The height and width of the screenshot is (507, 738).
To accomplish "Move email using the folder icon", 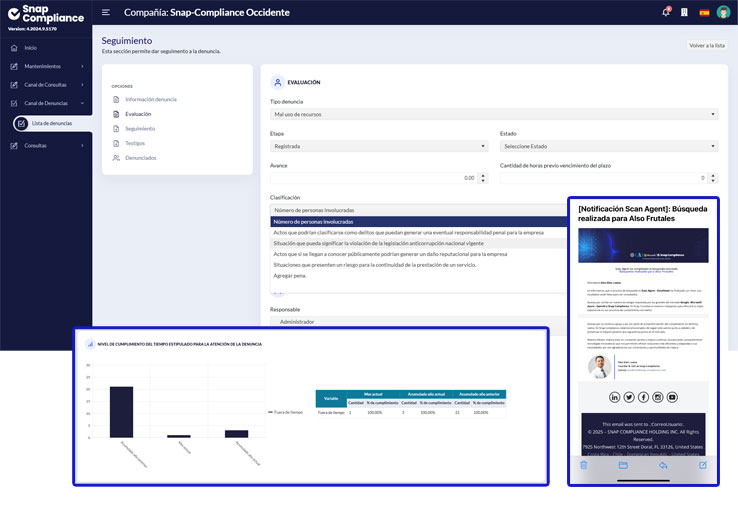I will pyautogui.click(x=623, y=465).
